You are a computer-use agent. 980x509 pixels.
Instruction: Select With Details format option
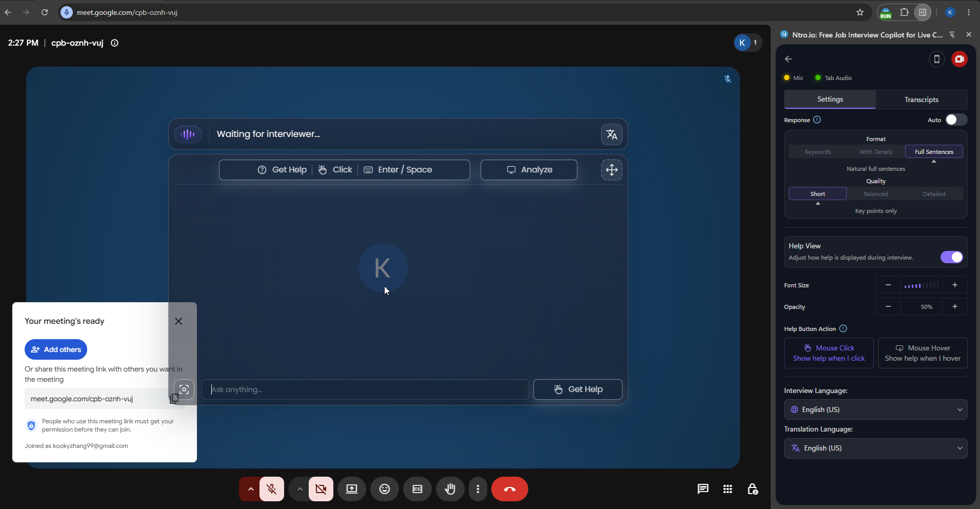click(x=876, y=152)
